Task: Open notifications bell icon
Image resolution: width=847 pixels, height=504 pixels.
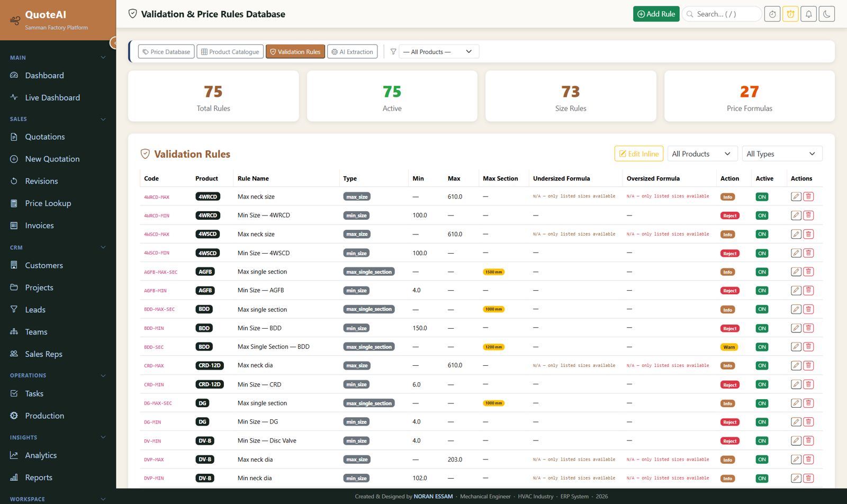Action: (x=808, y=14)
